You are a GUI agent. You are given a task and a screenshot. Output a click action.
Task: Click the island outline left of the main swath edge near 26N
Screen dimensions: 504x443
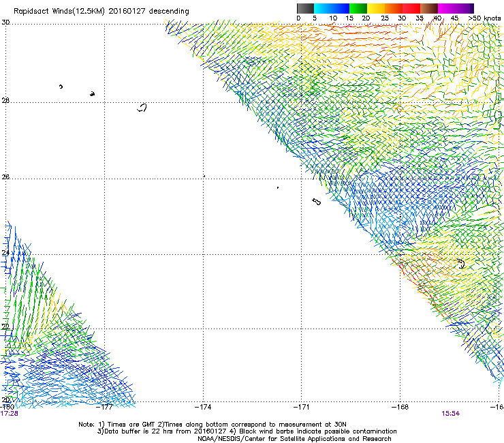[x=316, y=201]
